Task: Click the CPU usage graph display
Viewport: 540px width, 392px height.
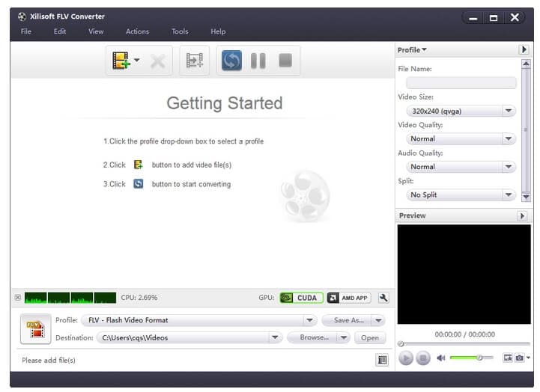Action: pyautogui.click(x=70, y=298)
